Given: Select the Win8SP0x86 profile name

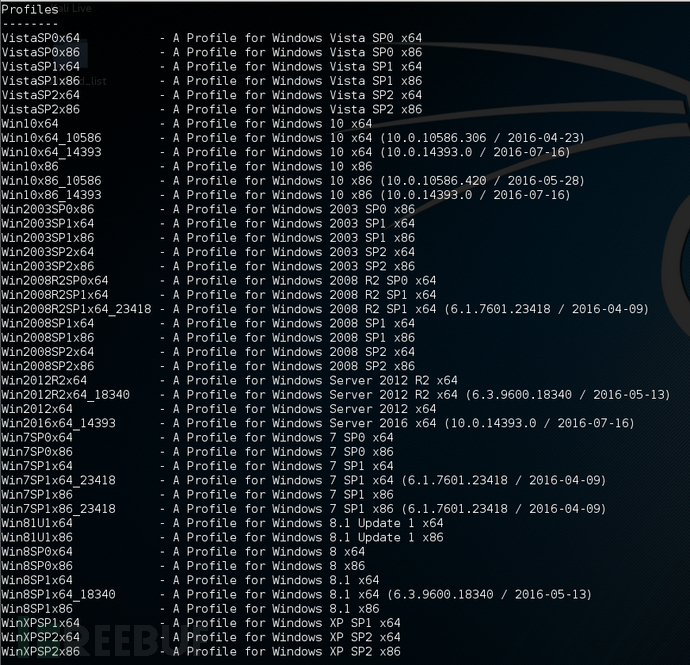Looking at the screenshot, I should tap(37, 566).
